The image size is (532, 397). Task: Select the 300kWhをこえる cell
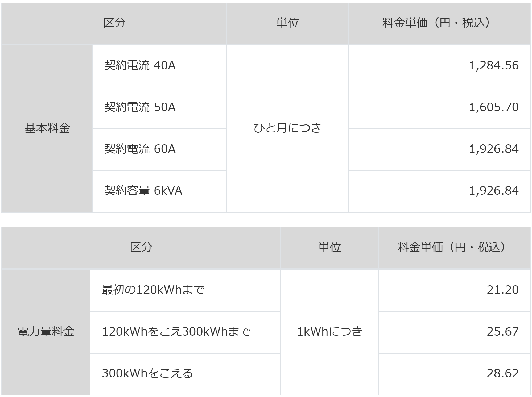tap(185, 374)
